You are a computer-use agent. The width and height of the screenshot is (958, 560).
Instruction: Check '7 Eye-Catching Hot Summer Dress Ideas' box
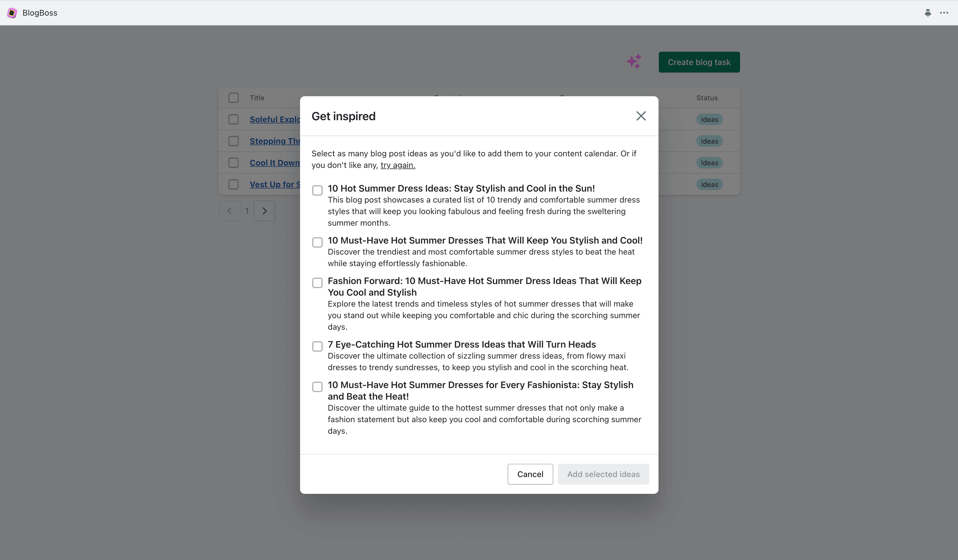pos(317,346)
